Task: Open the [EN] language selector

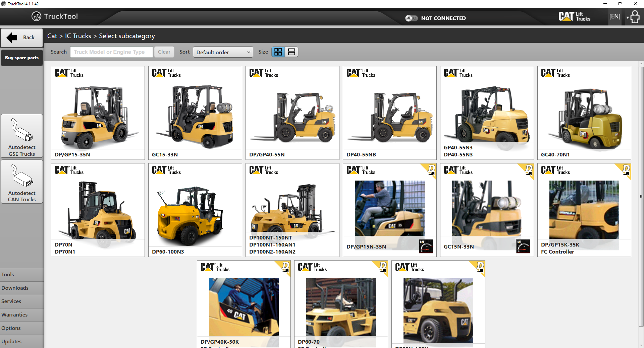Action: (615, 16)
